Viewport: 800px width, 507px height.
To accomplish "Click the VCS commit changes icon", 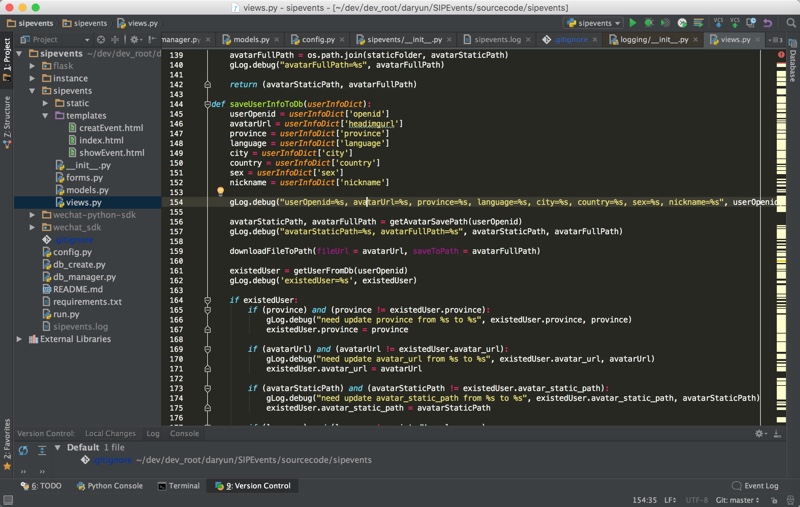I will click(735, 22).
